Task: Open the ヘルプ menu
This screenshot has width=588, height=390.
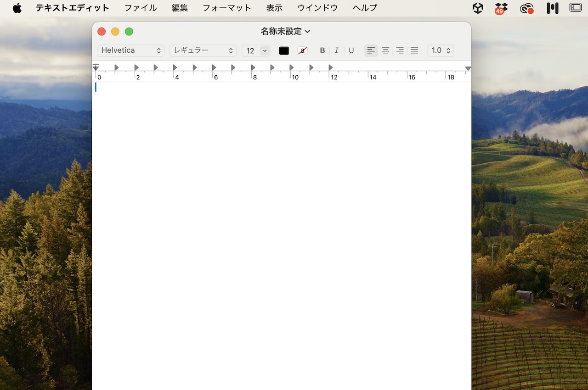Action: click(365, 8)
